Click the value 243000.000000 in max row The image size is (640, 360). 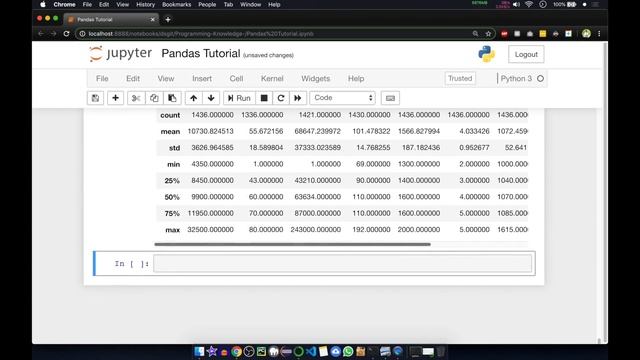point(316,229)
